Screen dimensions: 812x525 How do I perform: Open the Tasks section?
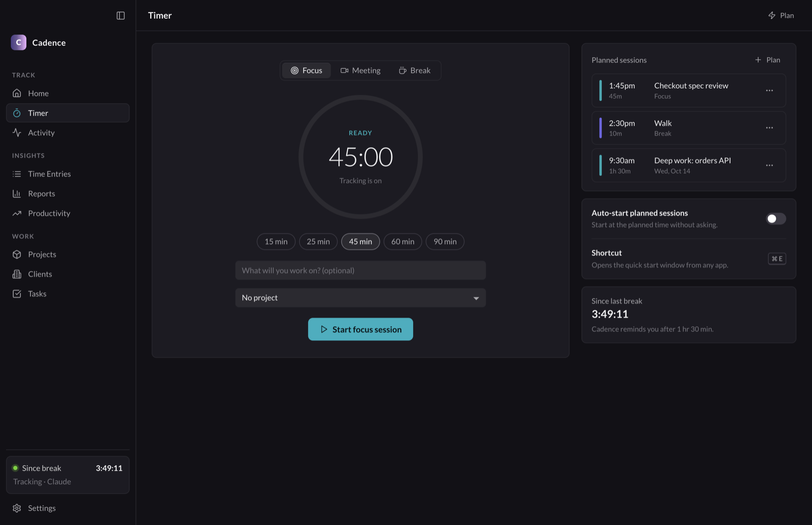pyautogui.click(x=67, y=294)
